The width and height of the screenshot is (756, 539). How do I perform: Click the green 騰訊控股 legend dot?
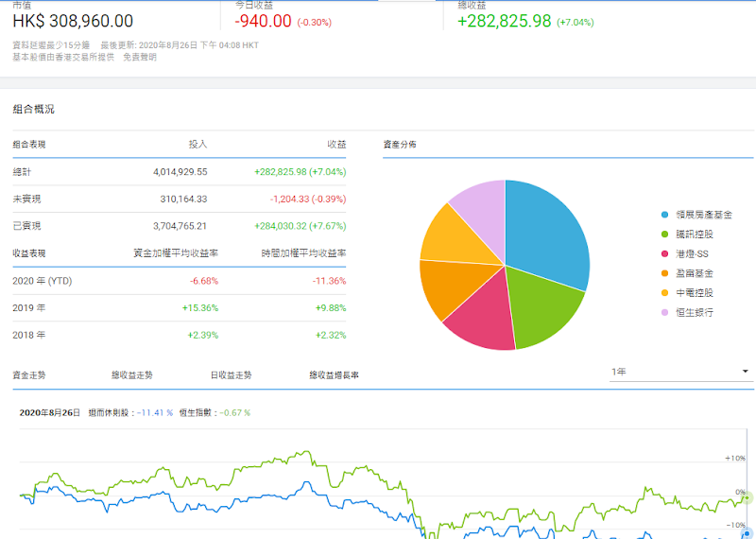click(665, 234)
